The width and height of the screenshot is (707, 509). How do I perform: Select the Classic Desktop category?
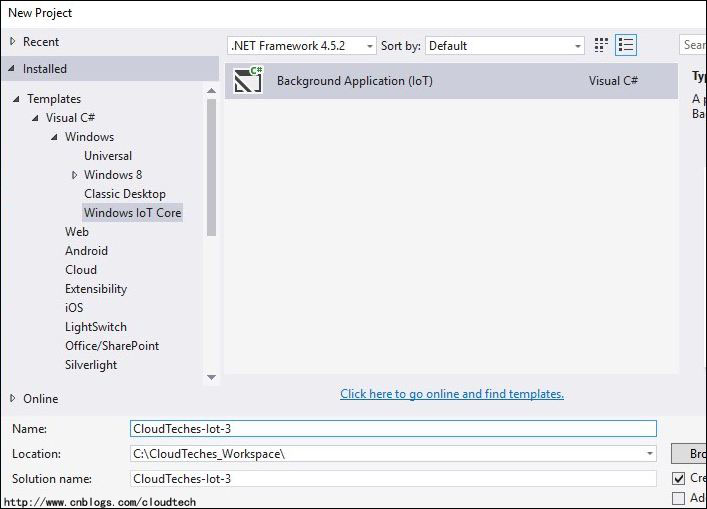[x=125, y=194]
